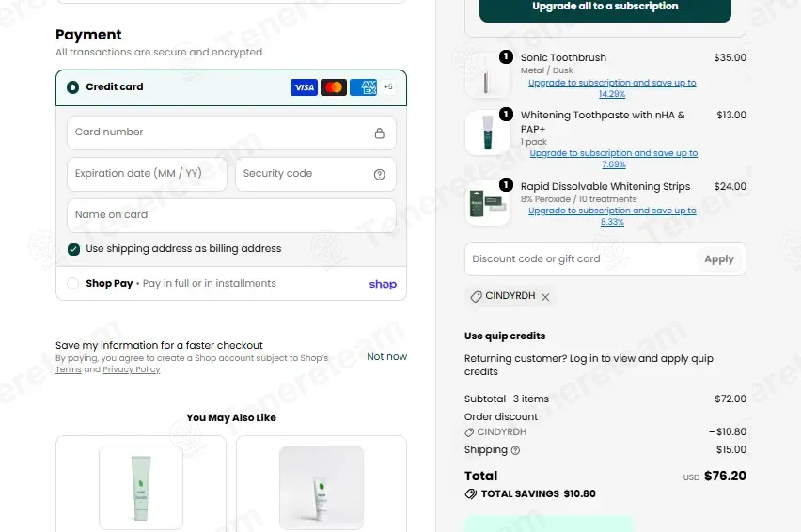Click the Sonic Toothbrush product name
The height and width of the screenshot is (532, 801).
pyautogui.click(x=563, y=57)
